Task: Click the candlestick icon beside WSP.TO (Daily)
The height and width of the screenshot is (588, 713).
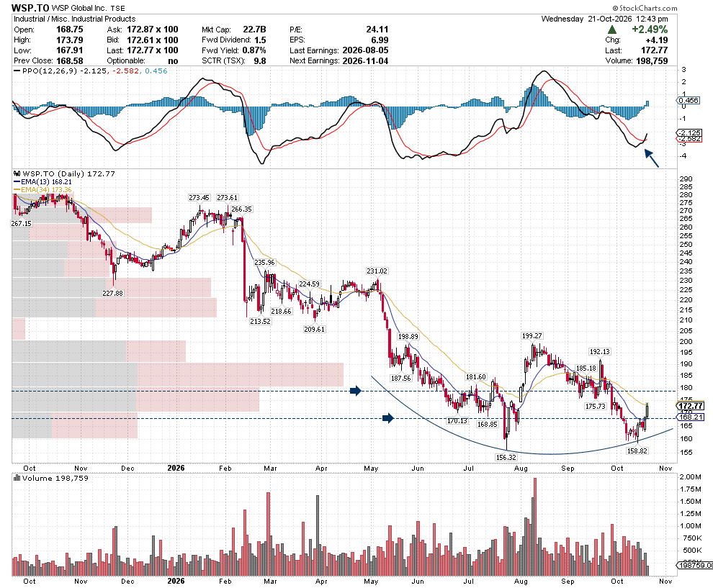Action: (x=17, y=173)
